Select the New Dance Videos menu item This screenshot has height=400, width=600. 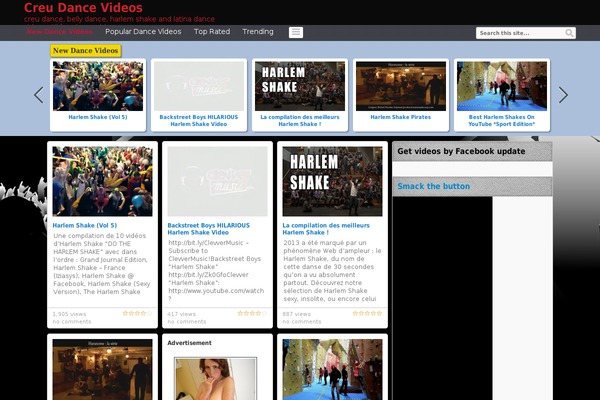pos(60,32)
